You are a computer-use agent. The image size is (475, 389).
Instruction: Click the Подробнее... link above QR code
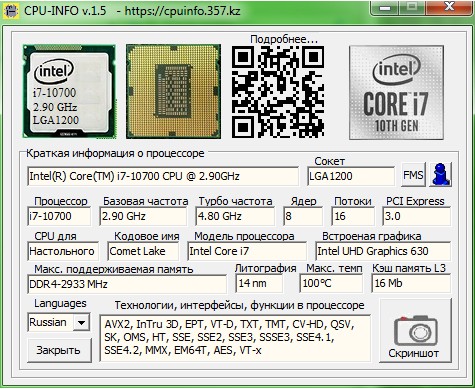point(284,39)
